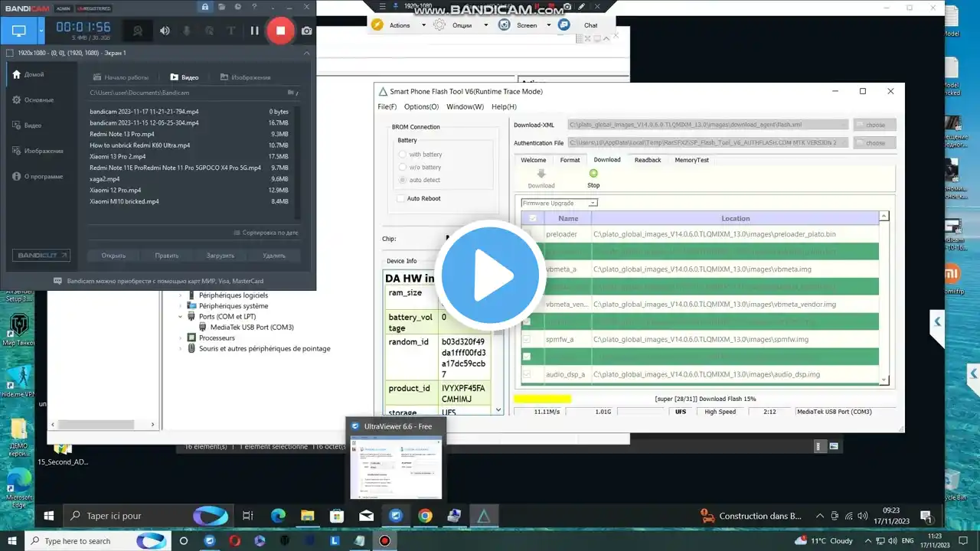Open the File(F) menu in Flash Tool
The height and width of the screenshot is (551, 980).
point(387,106)
